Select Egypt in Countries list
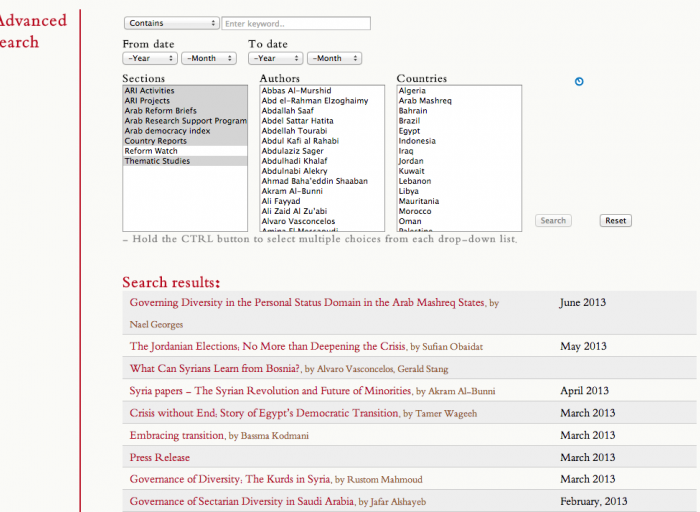The image size is (700, 512). [x=409, y=131]
